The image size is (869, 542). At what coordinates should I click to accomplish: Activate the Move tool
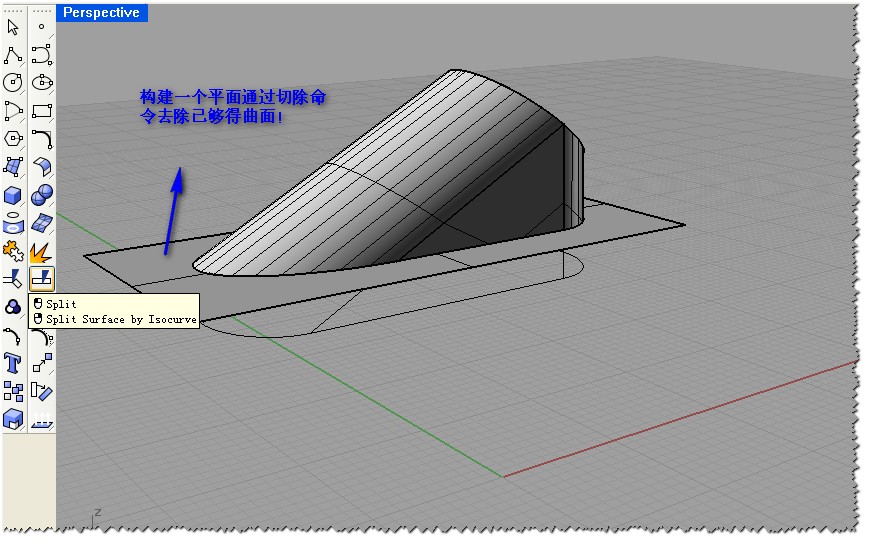tap(42, 364)
